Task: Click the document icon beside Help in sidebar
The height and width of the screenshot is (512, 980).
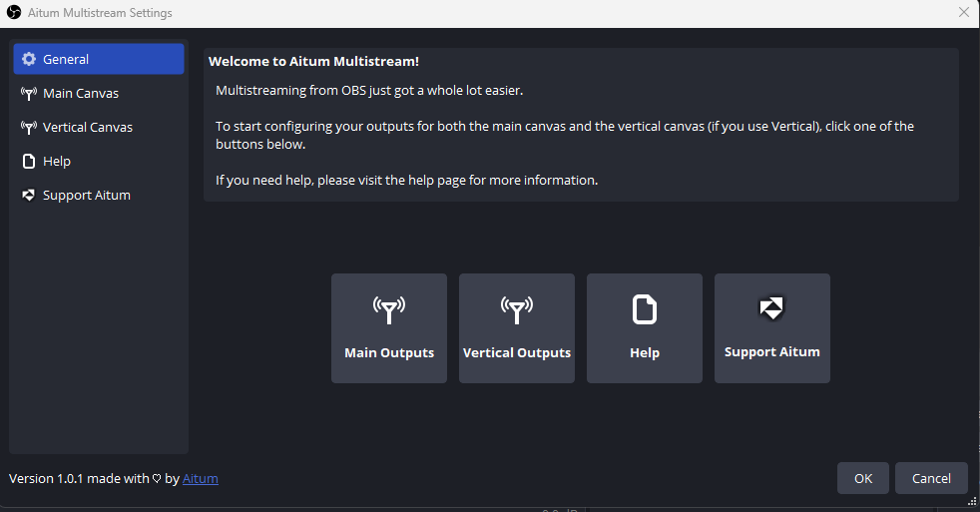Action: coord(29,162)
